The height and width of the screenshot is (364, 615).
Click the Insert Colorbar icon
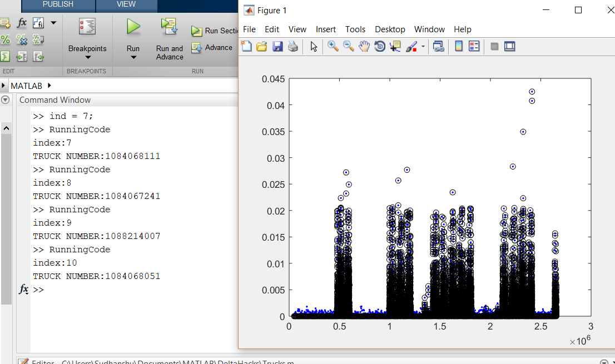coord(459,46)
